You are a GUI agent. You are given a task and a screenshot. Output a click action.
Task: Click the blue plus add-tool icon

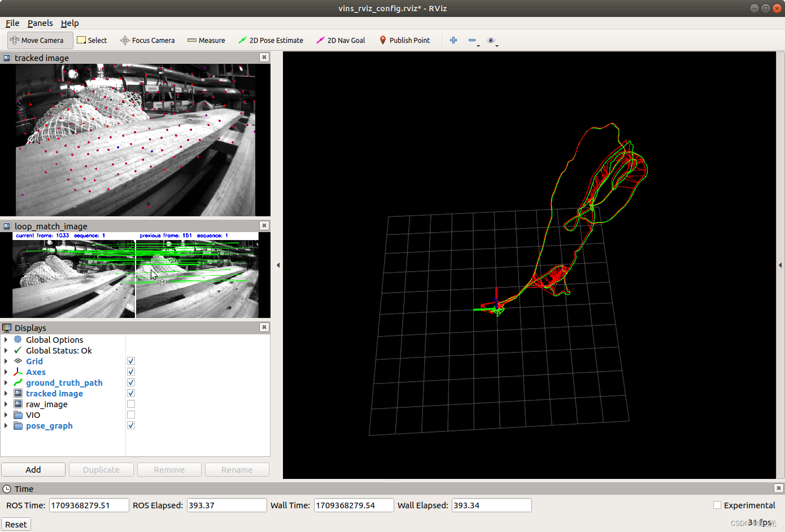coord(453,40)
